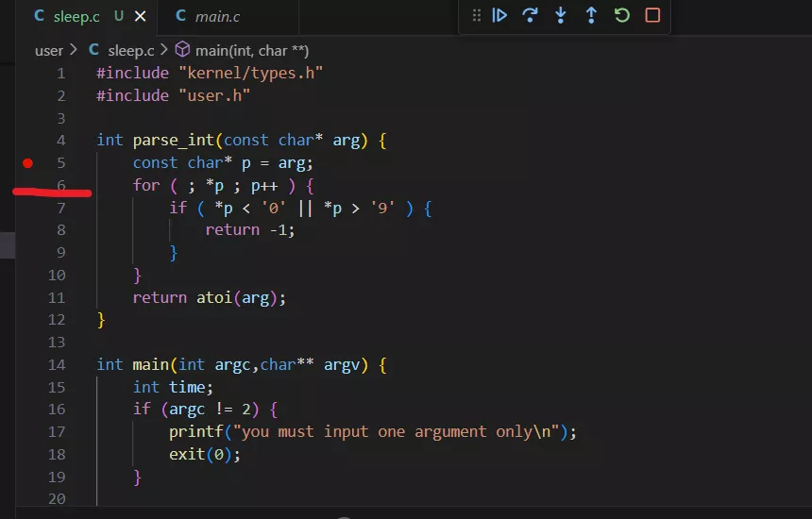
Task: Select the sleep.c editor tab
Action: (x=76, y=17)
